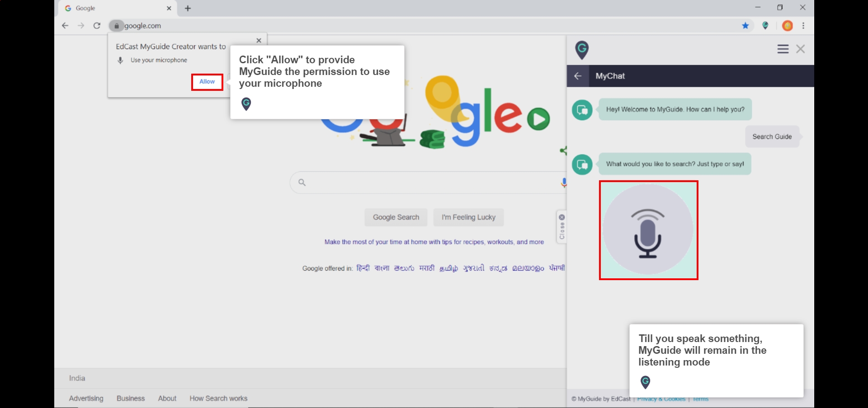Screen dimensions: 868x408
Task: Close the Google browser tab
Action: click(169, 8)
